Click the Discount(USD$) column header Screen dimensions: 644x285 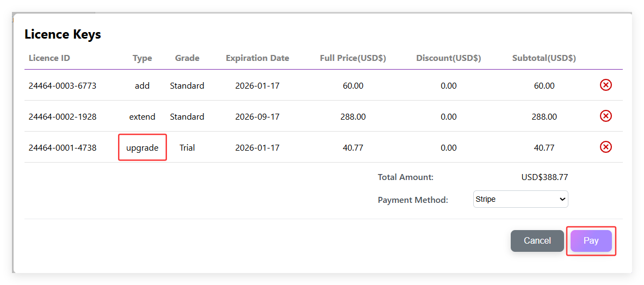448,58
